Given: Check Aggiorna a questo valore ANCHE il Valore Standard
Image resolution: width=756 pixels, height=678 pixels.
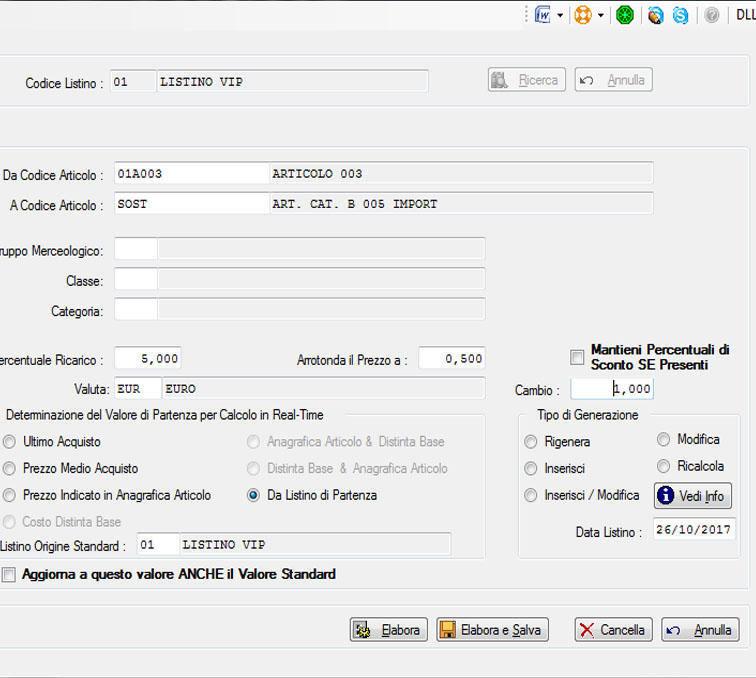Looking at the screenshot, I should point(9,575).
